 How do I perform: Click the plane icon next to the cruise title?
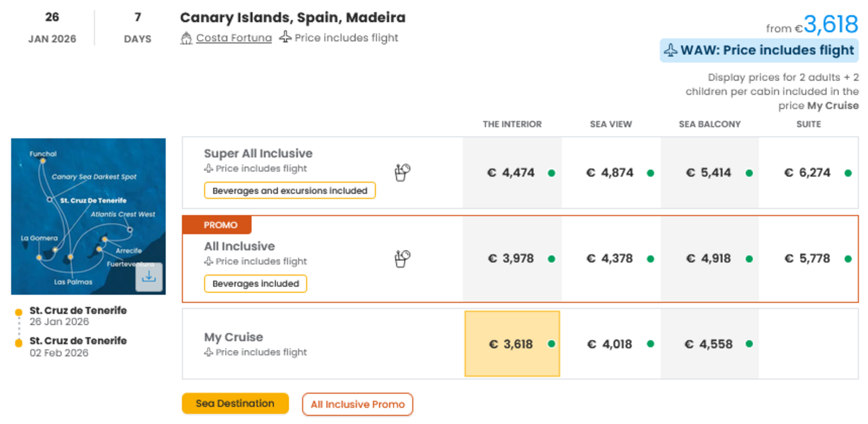coord(285,37)
